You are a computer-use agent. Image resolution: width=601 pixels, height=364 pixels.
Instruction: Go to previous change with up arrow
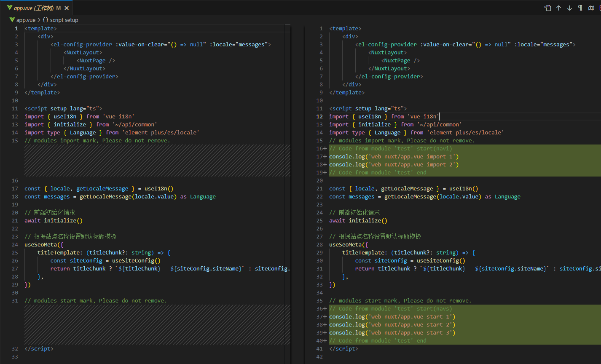click(x=558, y=8)
